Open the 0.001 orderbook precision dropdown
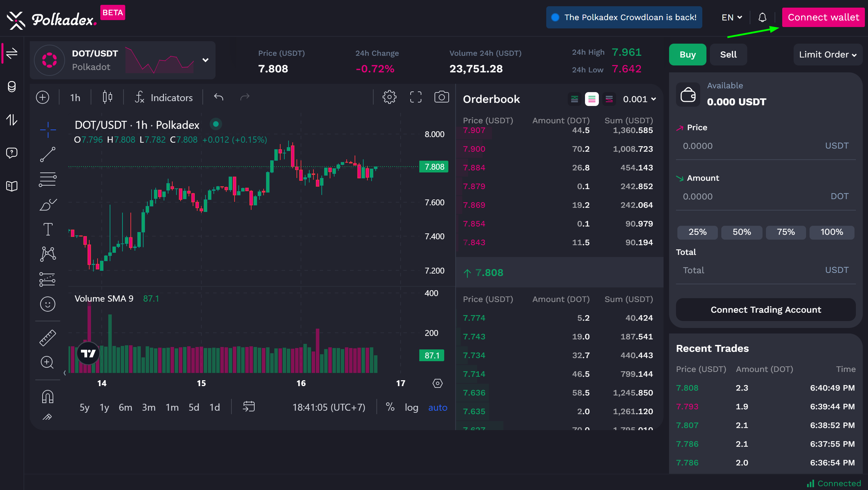 [x=639, y=99]
